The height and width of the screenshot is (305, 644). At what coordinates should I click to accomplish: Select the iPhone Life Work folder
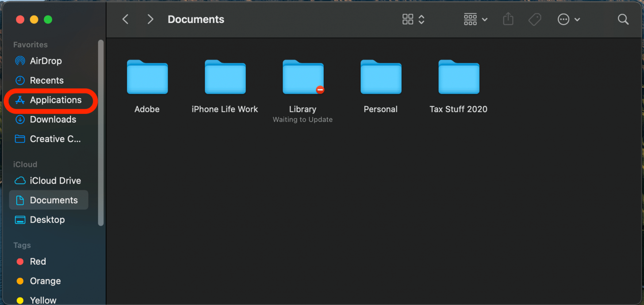point(225,87)
